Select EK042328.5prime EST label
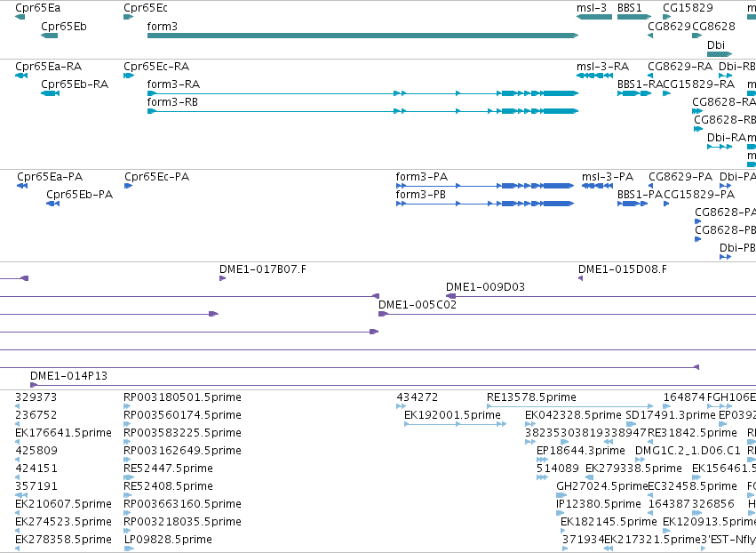This screenshot has width=756, height=553. (x=573, y=415)
